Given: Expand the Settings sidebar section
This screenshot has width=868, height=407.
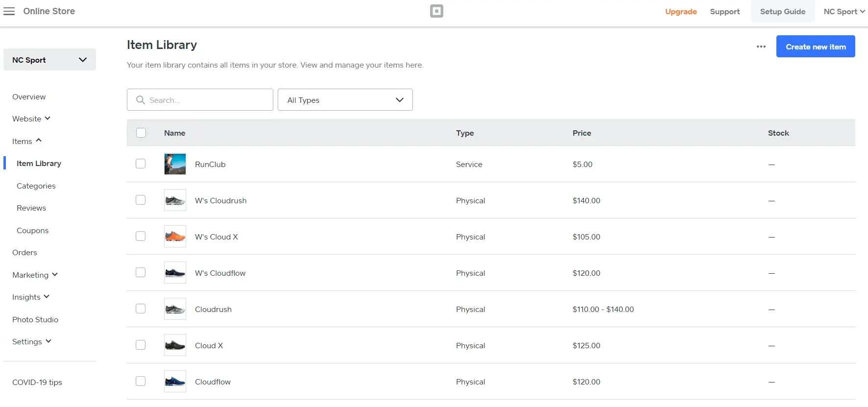Looking at the screenshot, I should click(32, 341).
